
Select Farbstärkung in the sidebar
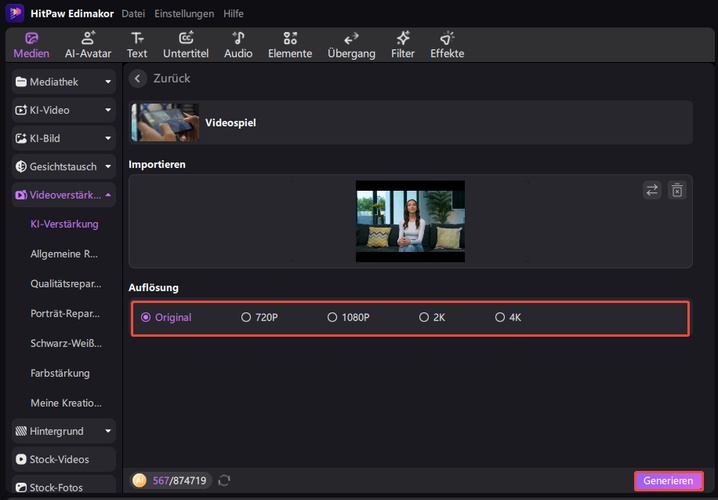coord(60,373)
